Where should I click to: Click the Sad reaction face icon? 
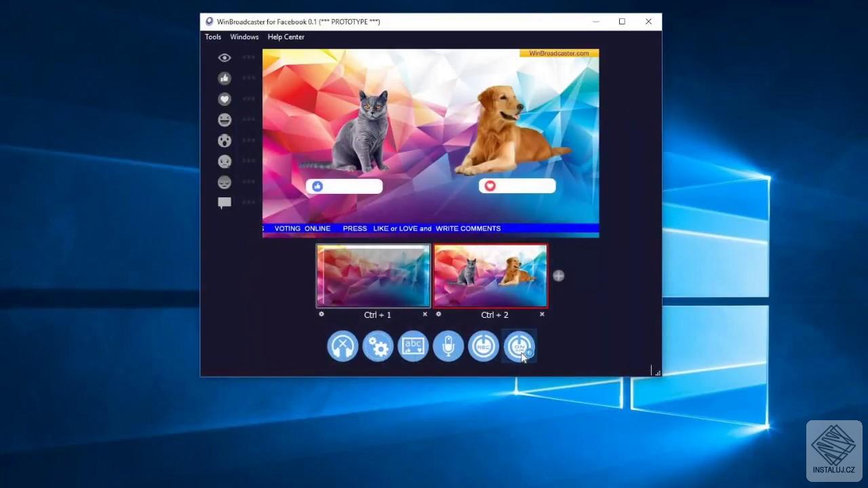(x=224, y=161)
